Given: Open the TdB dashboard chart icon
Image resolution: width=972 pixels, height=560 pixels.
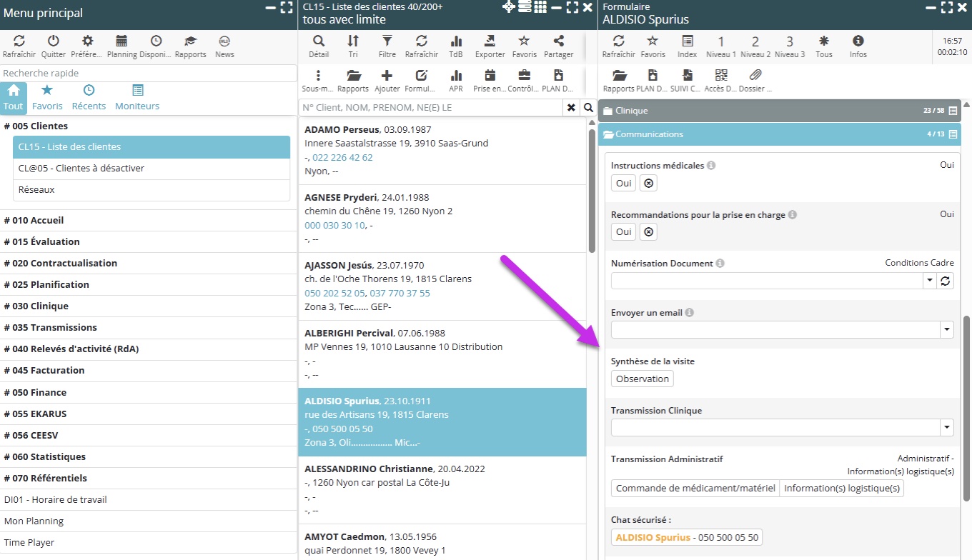Looking at the screenshot, I should coord(456,41).
